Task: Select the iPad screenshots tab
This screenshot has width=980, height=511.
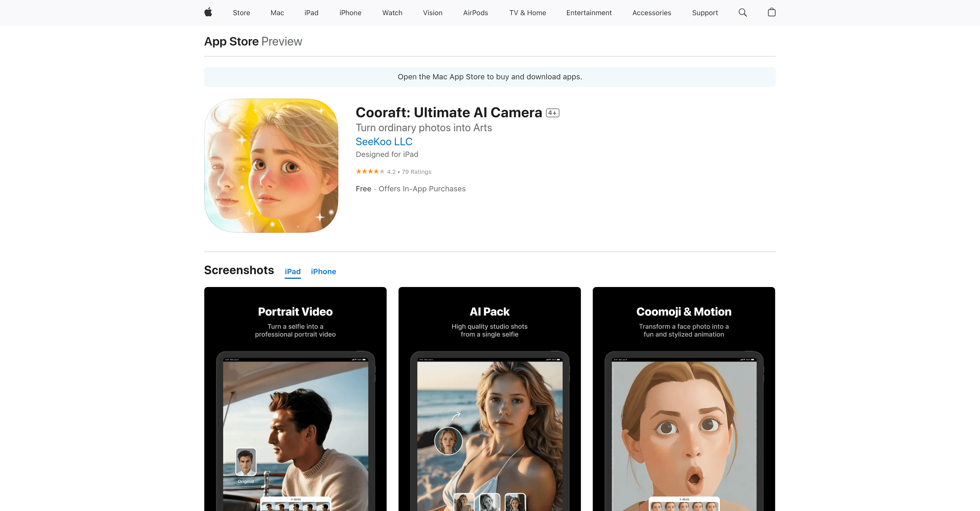Action: 293,271
